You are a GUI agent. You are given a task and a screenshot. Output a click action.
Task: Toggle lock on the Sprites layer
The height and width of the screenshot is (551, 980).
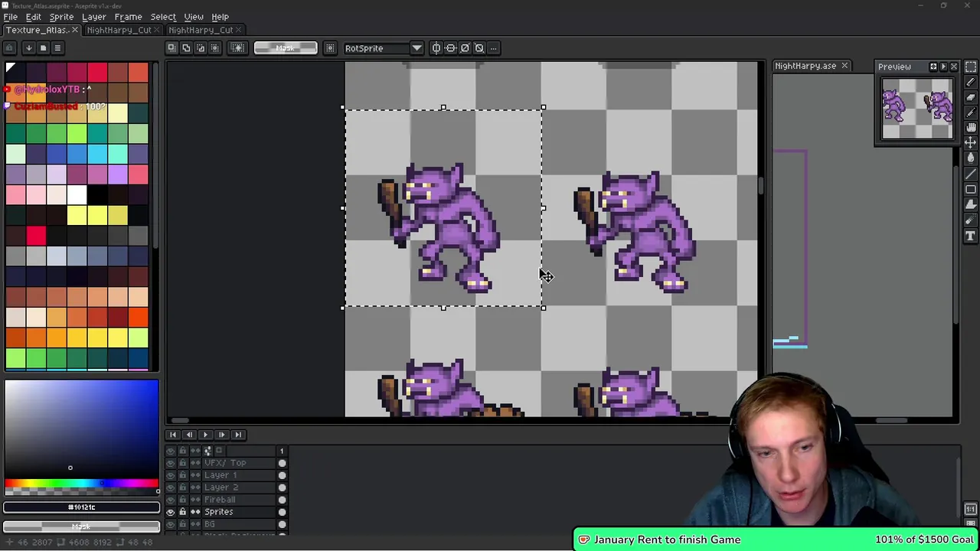[x=182, y=512]
